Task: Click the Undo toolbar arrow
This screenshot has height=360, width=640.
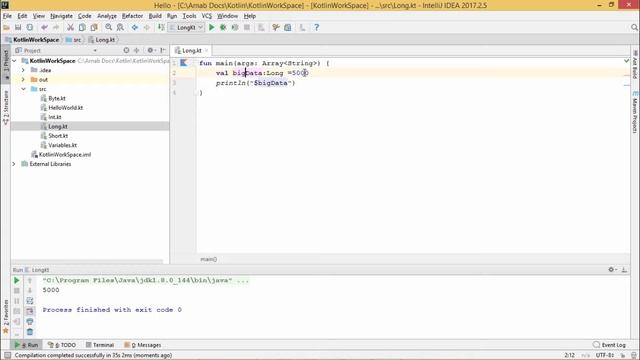Action: click(44, 27)
